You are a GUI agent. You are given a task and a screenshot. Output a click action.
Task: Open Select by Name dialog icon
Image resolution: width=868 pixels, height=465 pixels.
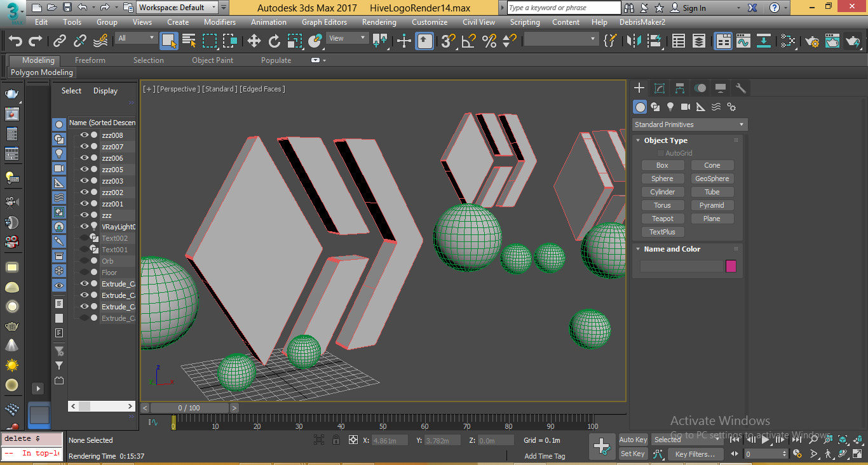click(189, 41)
